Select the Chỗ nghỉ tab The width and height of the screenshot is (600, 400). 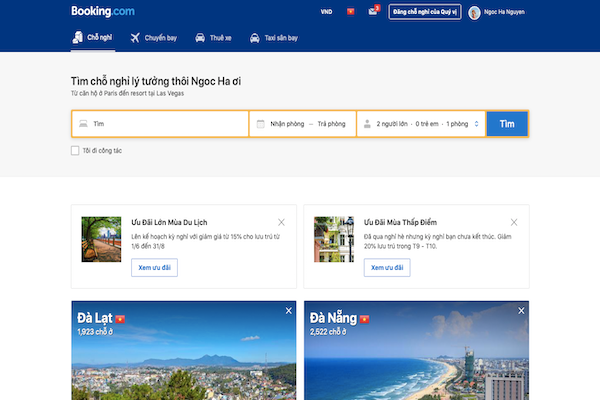(93, 38)
